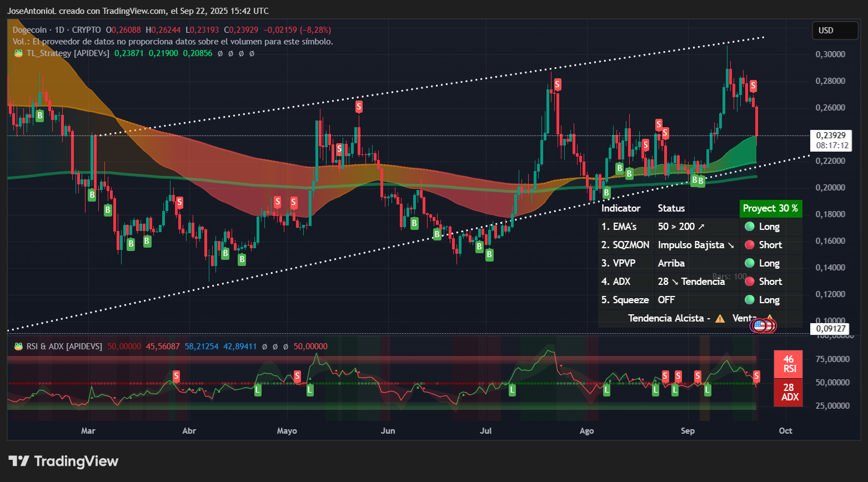868x482 pixels.
Task: Click the frog icon beside RSI & ADX
Action: pos(18,347)
